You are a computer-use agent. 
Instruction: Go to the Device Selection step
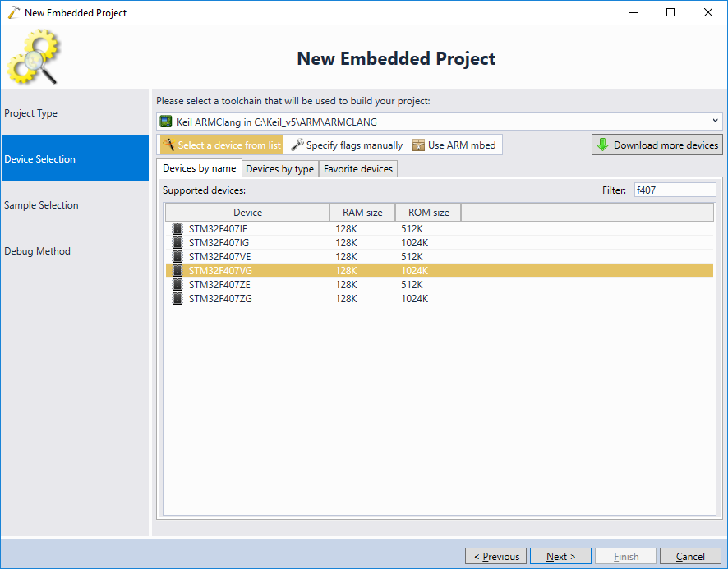pos(76,158)
